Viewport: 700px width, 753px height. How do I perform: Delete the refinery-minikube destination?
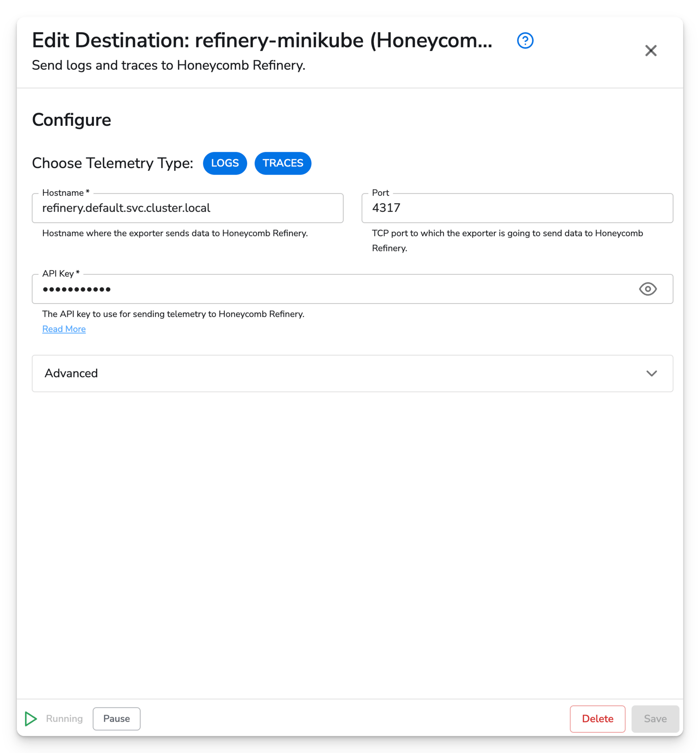point(598,719)
